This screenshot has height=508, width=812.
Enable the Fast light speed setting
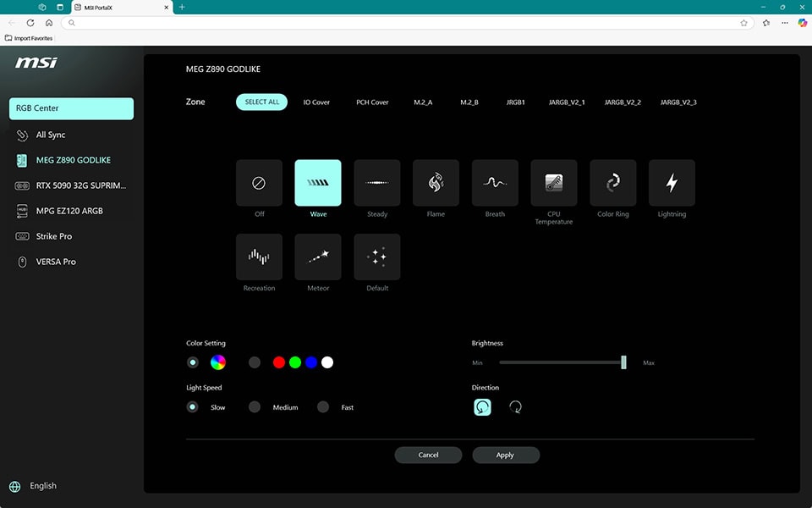[322, 406]
